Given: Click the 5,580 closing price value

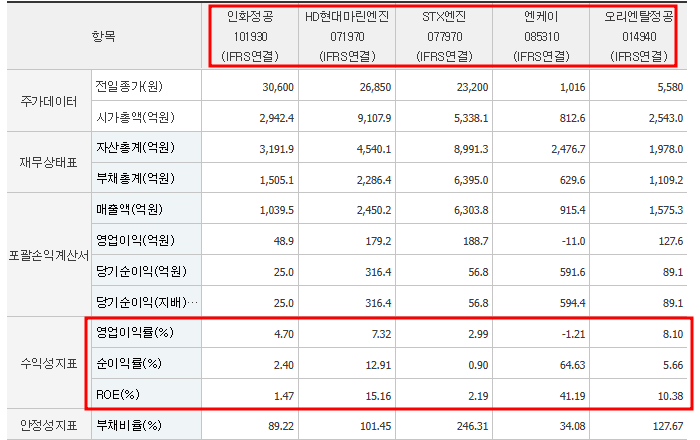Looking at the screenshot, I should [670, 87].
